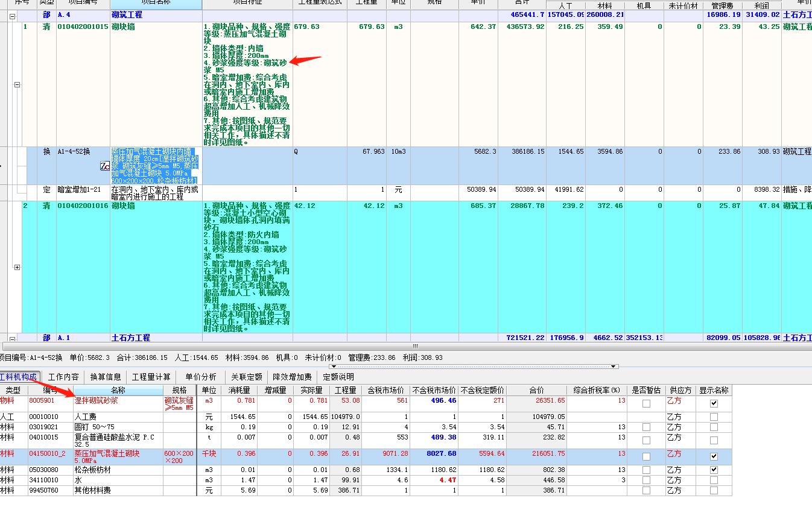Click the Zc conversion icon in the edited cell
The width and height of the screenshot is (812, 507).
(104, 166)
